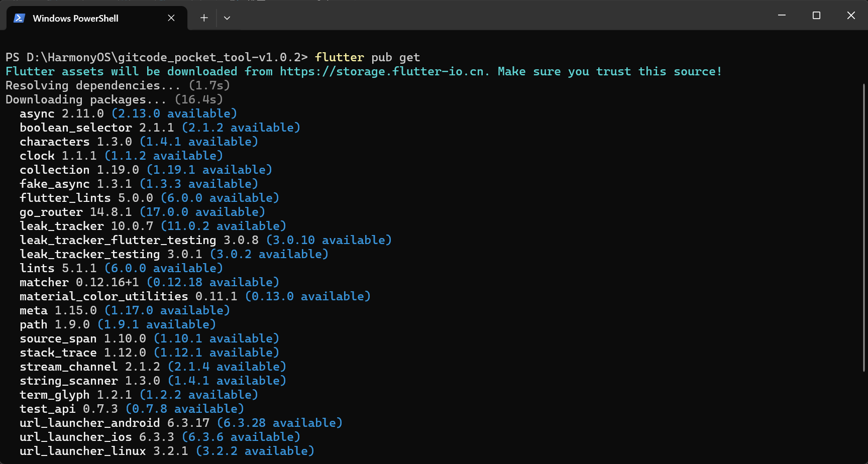This screenshot has height=464, width=868.
Task: Click the PowerShell icon on the tab
Action: click(x=20, y=18)
